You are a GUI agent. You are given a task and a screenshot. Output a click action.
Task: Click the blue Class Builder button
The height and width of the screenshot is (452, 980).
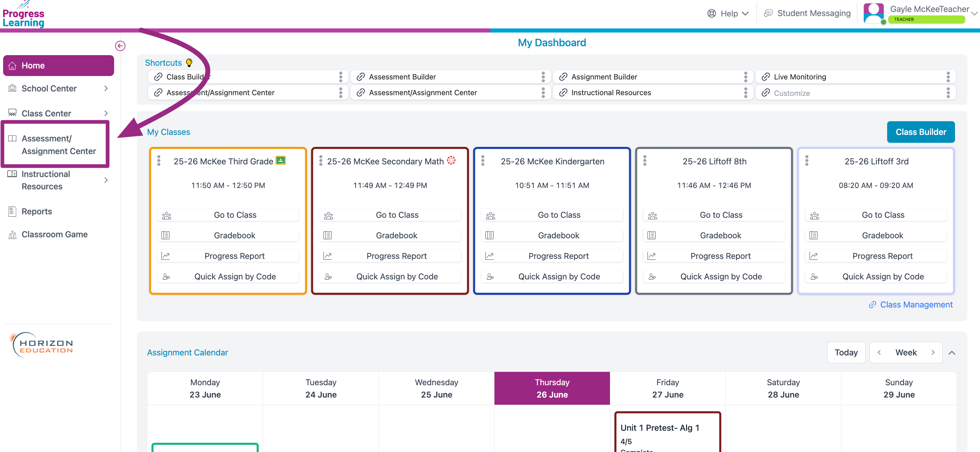point(921,132)
